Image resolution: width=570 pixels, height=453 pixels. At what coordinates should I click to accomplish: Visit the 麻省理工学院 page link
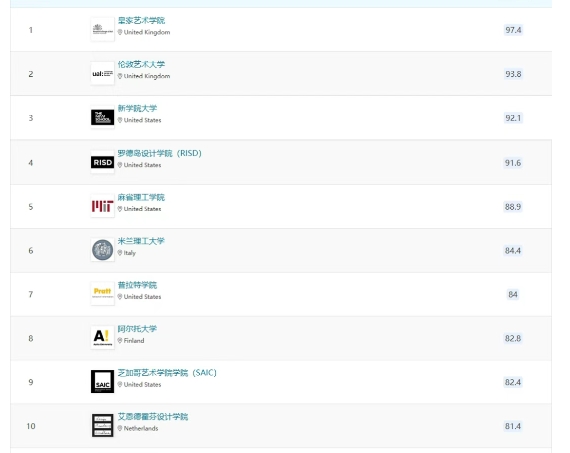[141, 197]
